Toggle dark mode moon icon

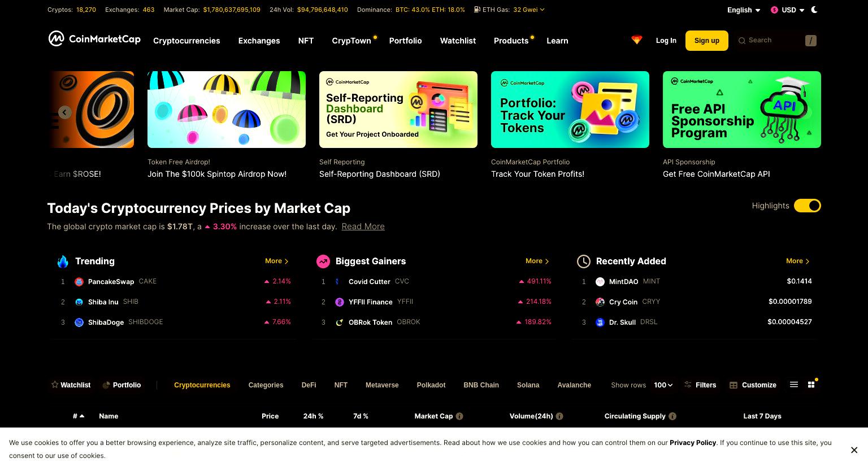[814, 10]
